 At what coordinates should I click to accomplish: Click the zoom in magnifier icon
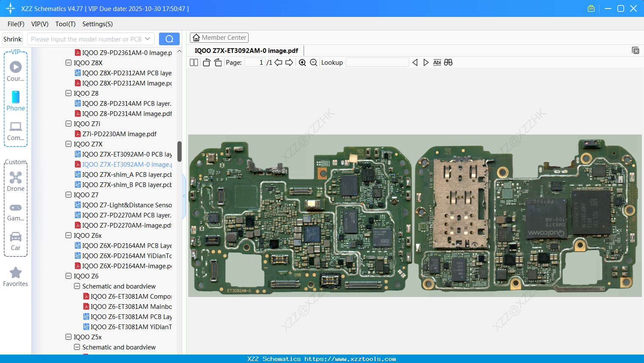coord(302,63)
